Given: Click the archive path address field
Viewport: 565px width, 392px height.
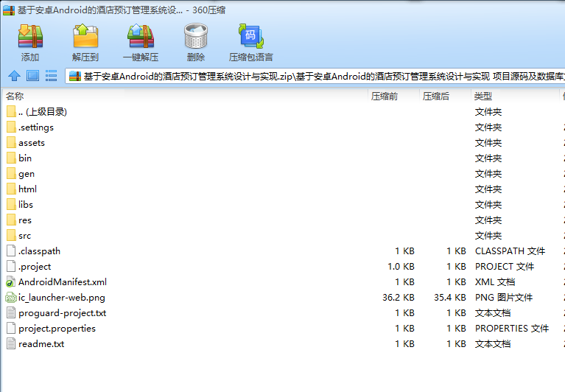Looking at the screenshot, I should coord(315,76).
